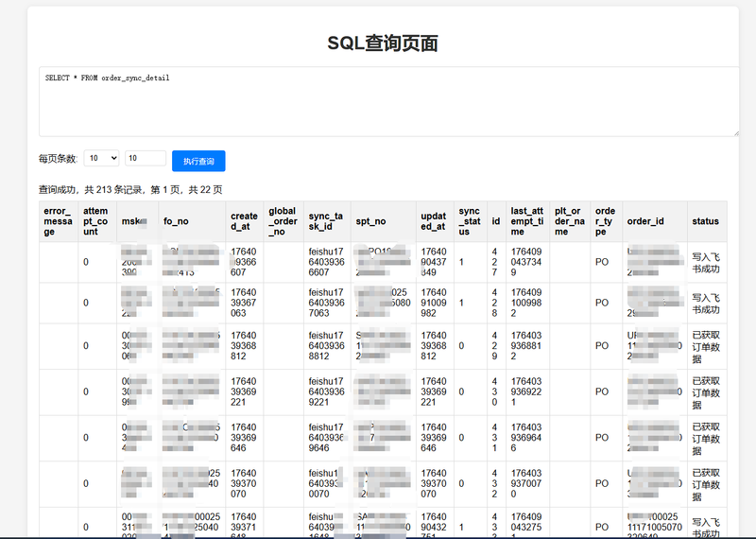This screenshot has height=539, width=756.
Task: Select the order_type column header
Action: pos(605,221)
